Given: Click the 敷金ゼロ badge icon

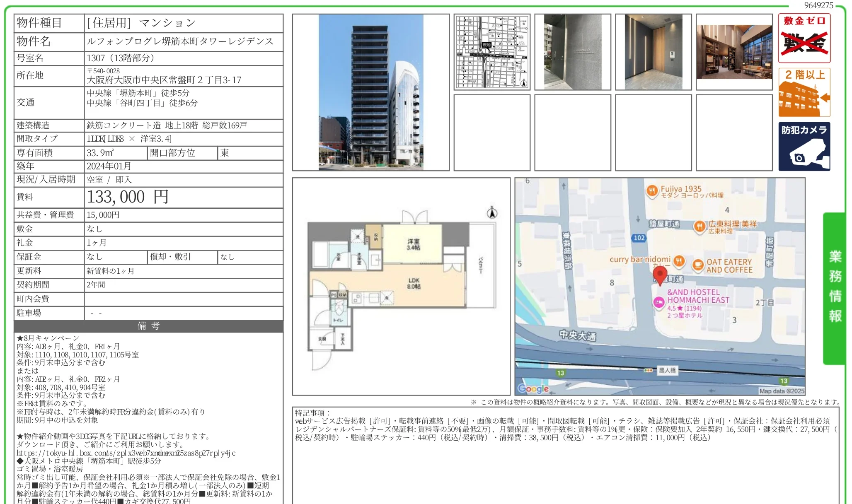Looking at the screenshot, I should (804, 38).
